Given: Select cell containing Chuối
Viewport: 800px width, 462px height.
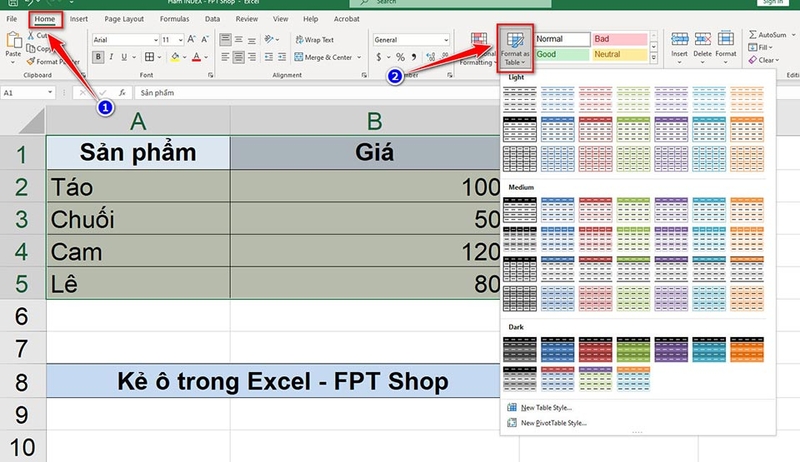Looking at the screenshot, I should [x=138, y=219].
